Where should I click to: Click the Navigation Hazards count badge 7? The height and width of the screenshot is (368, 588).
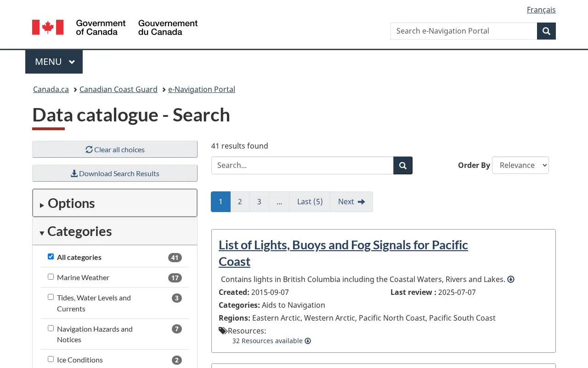(177, 329)
